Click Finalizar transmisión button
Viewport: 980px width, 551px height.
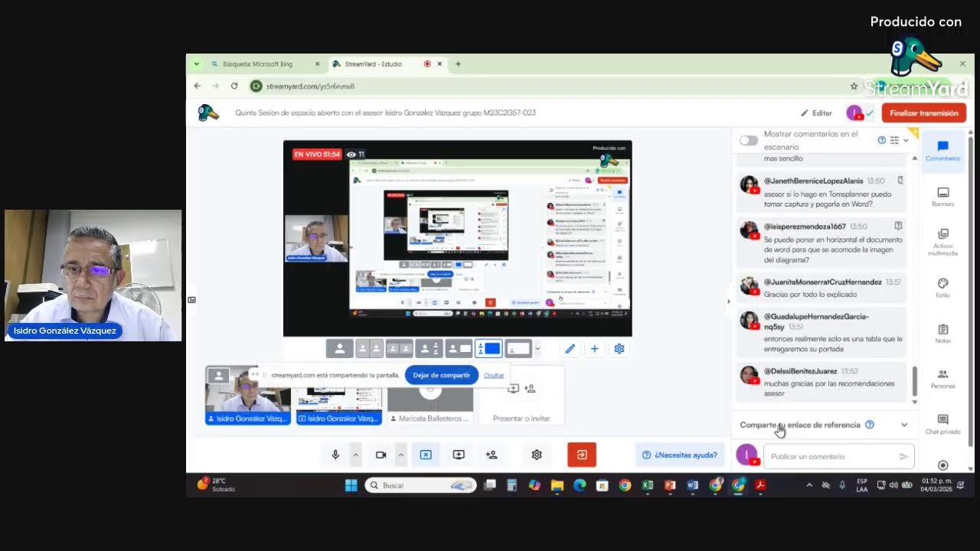click(x=924, y=112)
